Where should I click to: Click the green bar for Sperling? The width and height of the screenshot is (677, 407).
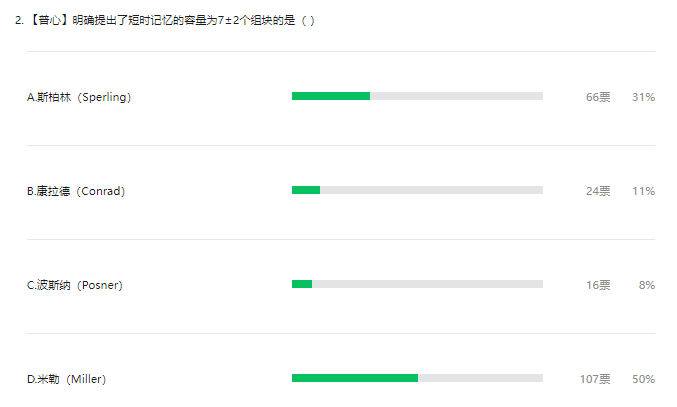click(x=331, y=96)
